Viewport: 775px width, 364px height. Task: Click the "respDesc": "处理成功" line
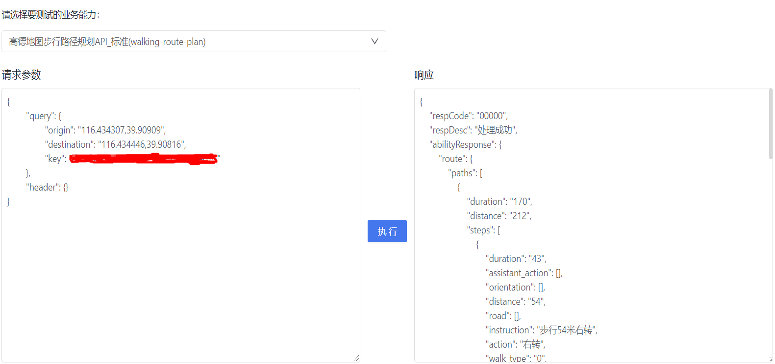(474, 131)
